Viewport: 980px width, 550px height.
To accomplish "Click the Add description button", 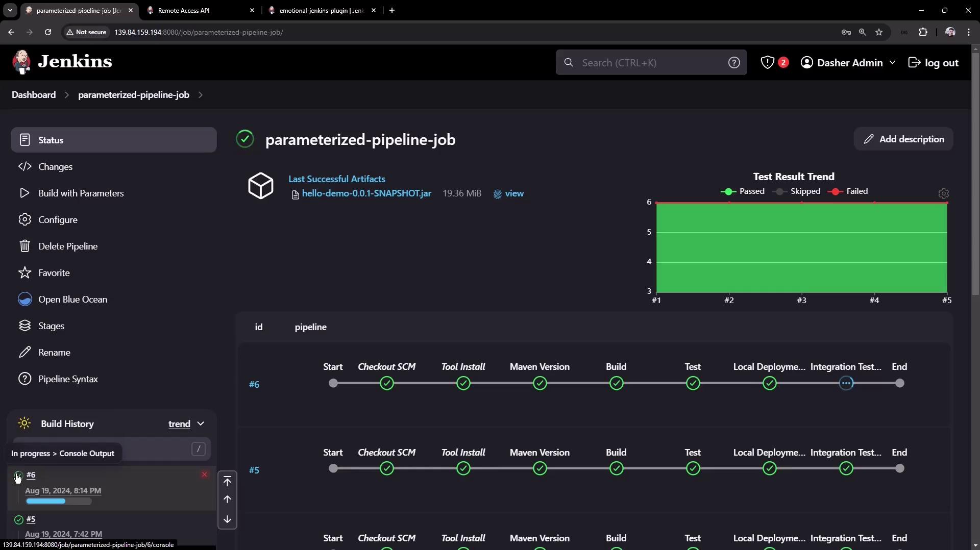I will coord(903,139).
